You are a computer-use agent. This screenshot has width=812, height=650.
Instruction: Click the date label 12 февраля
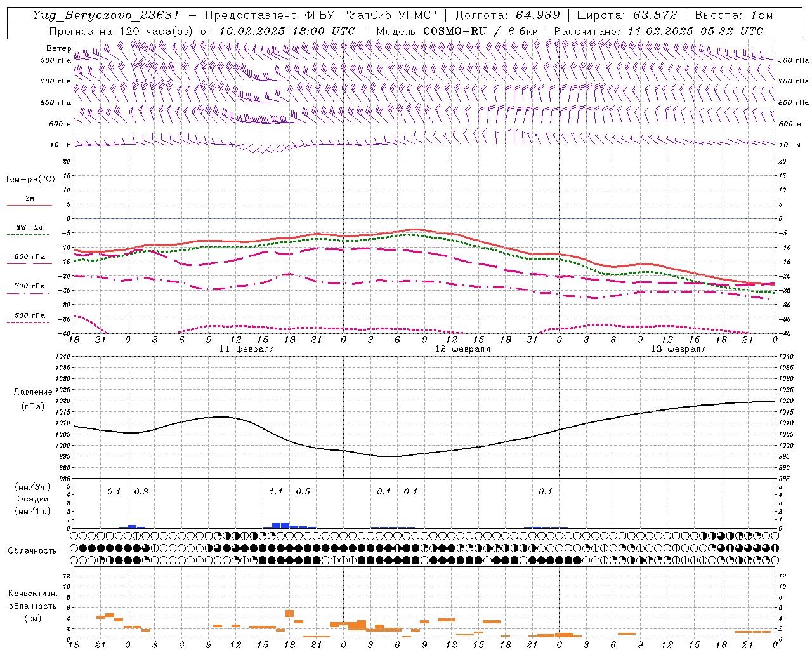coord(462,349)
